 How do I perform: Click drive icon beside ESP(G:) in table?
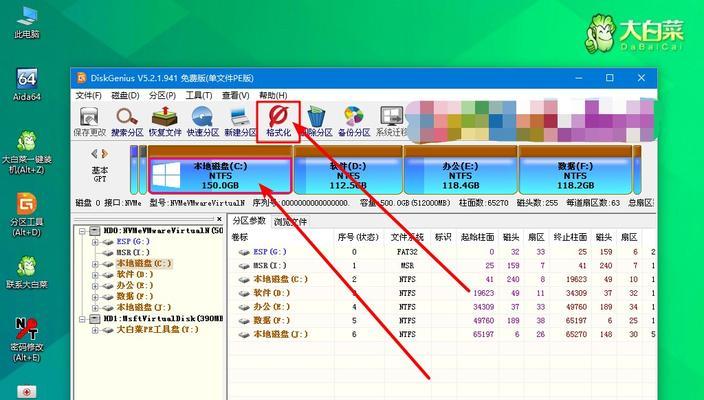pyautogui.click(x=244, y=252)
